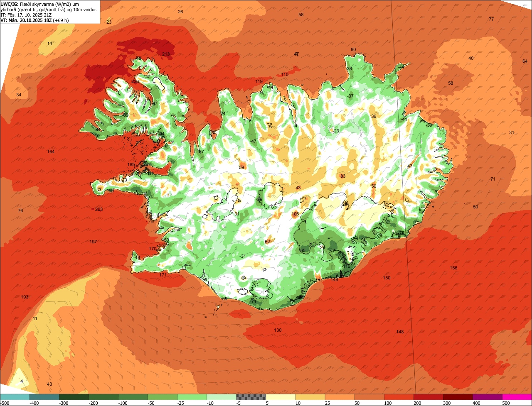
Task: Select the legend swatch between -25 and -10
Action: coord(192,397)
